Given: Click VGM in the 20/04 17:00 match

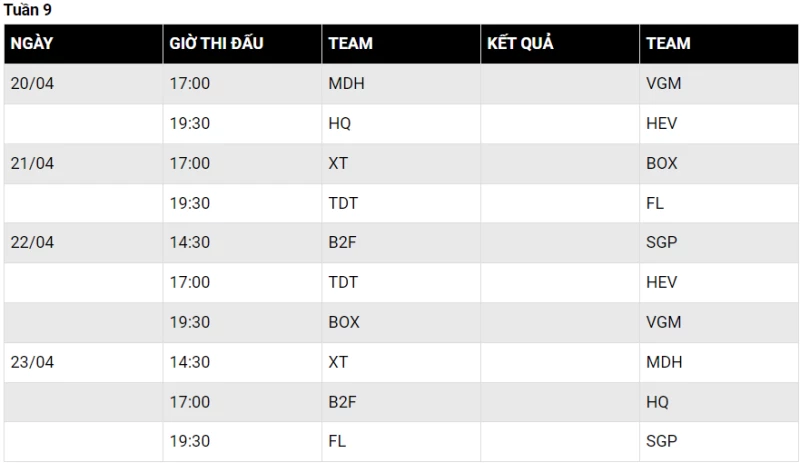Looking at the screenshot, I should click(663, 84).
